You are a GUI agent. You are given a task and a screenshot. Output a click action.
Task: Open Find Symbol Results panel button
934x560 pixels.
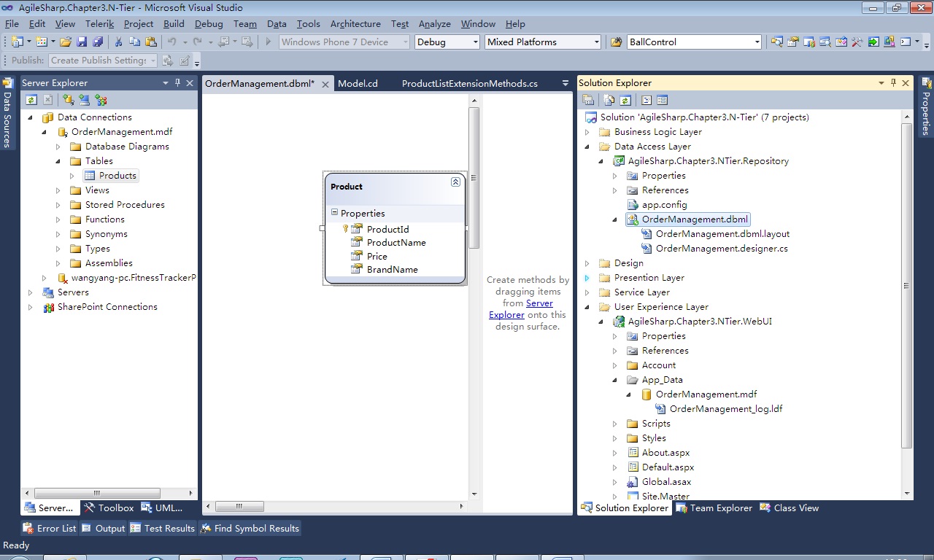click(x=250, y=528)
